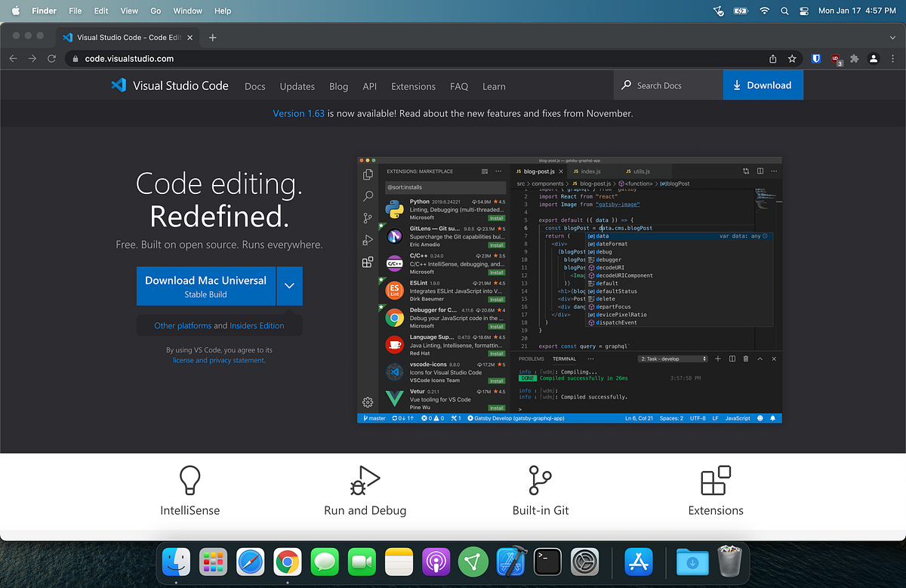Screen dimensions: 906x588
Task: Click the Search Docs field
Action: (667, 85)
